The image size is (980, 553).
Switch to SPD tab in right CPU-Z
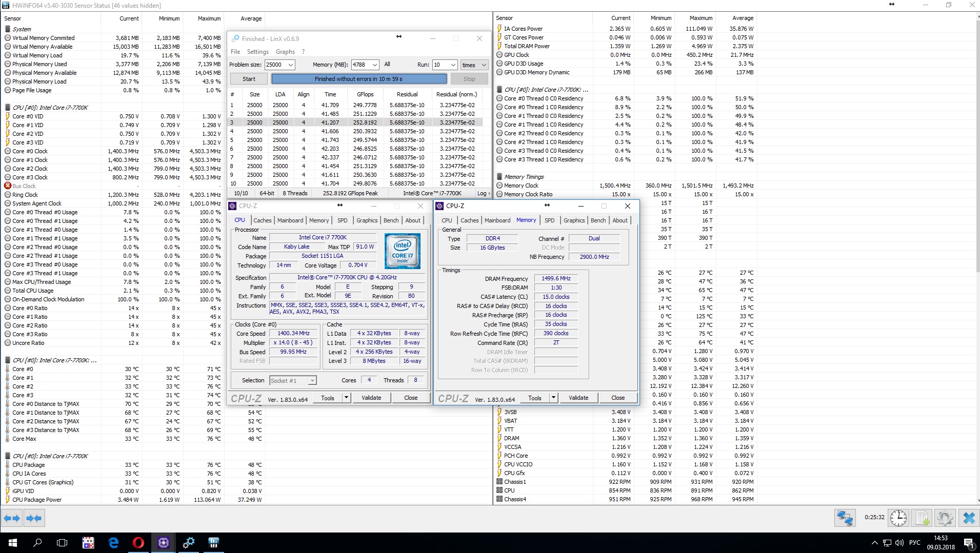tap(549, 220)
